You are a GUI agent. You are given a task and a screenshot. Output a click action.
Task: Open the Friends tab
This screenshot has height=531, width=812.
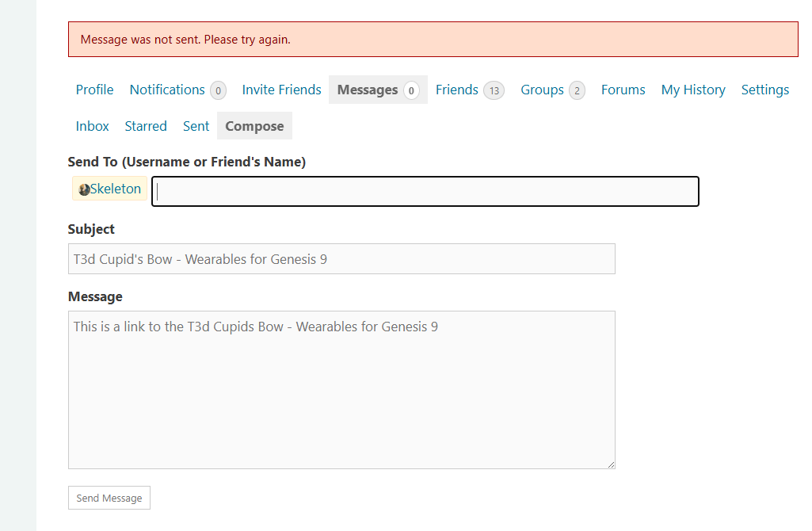(x=470, y=90)
